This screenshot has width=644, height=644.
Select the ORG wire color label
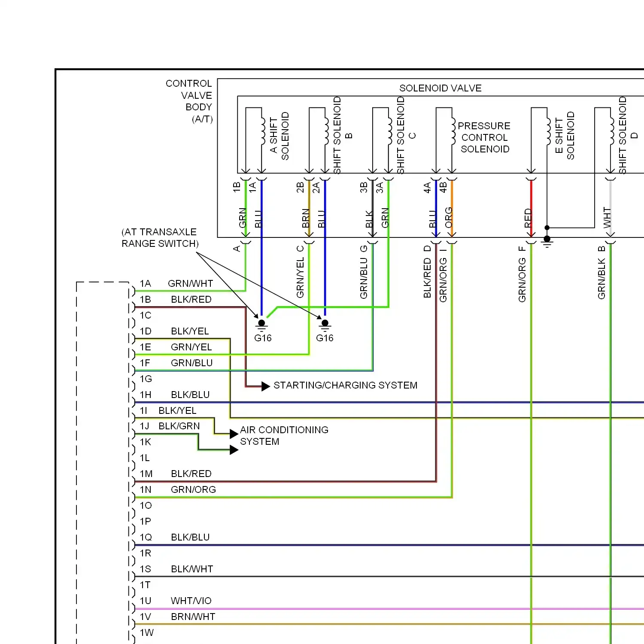[x=449, y=218]
